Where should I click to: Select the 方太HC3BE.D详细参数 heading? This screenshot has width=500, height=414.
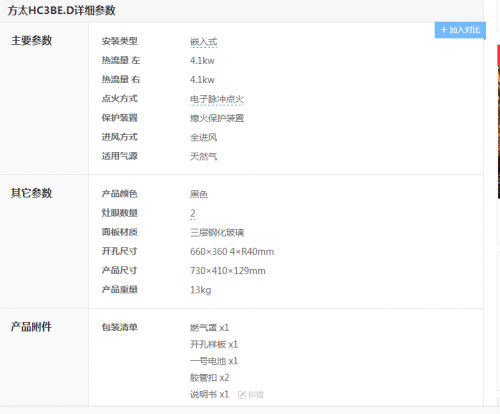(62, 10)
